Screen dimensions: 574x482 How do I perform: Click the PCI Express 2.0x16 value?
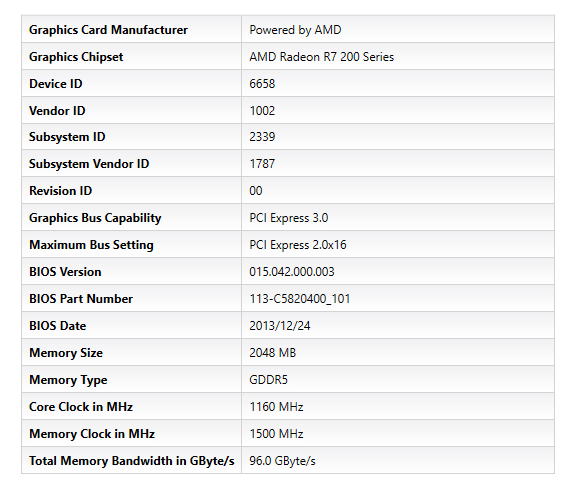click(298, 245)
